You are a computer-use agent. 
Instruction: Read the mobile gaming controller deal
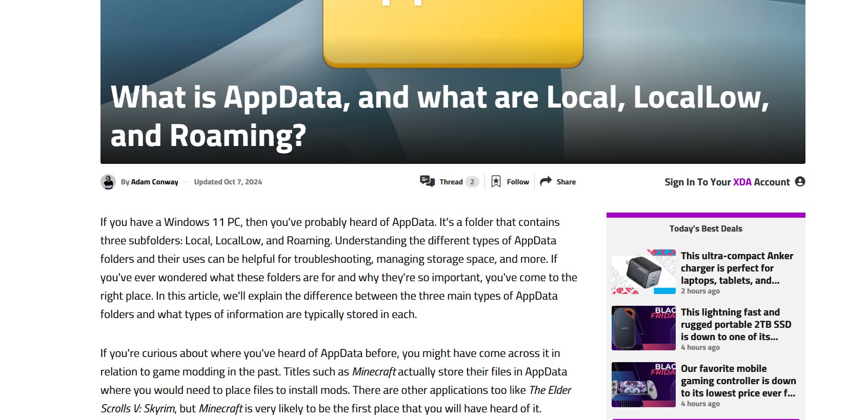(x=738, y=381)
